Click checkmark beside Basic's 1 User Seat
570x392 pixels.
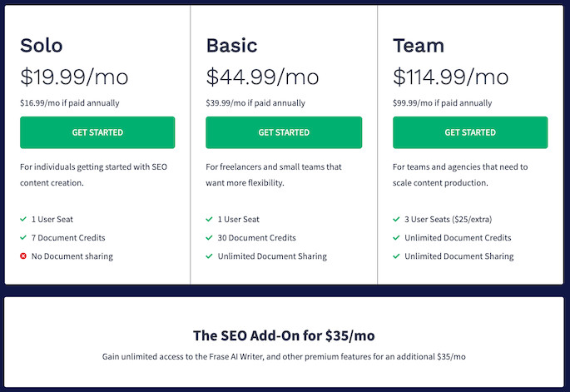pos(210,220)
